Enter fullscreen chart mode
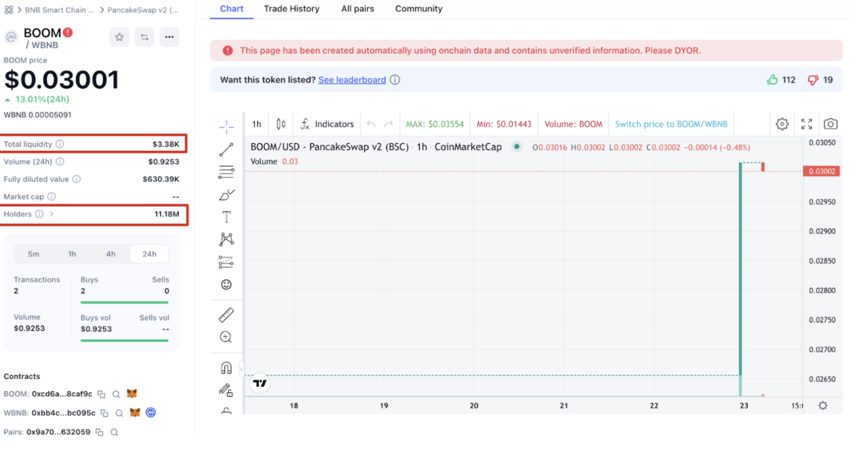 coord(806,124)
